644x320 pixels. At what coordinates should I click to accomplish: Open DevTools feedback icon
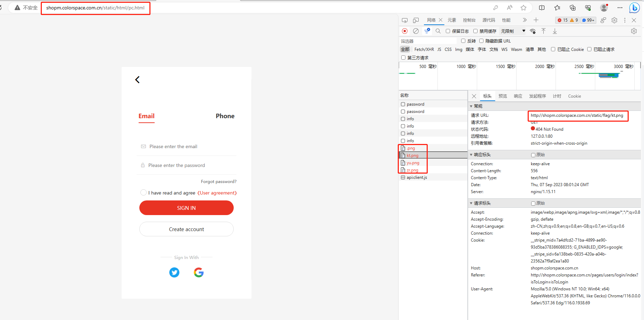603,20
